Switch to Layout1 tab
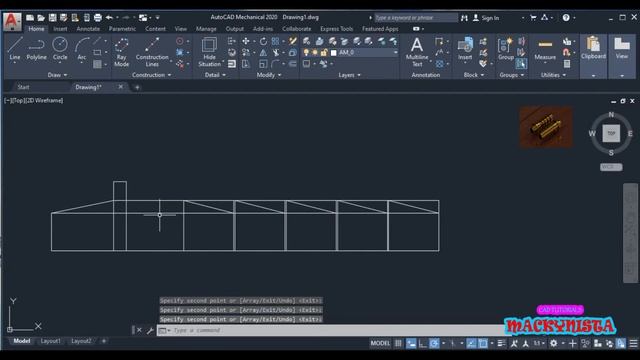The height and width of the screenshot is (360, 640). pos(51,341)
